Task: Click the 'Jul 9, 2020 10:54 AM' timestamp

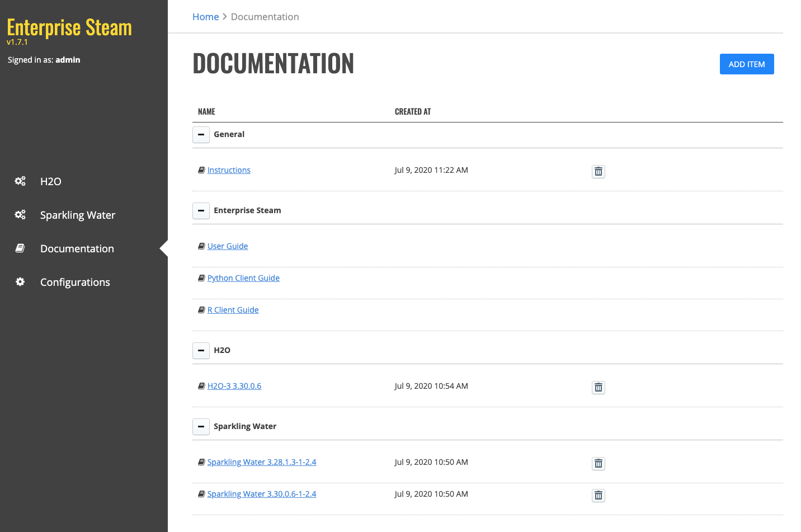Action: pyautogui.click(x=431, y=386)
